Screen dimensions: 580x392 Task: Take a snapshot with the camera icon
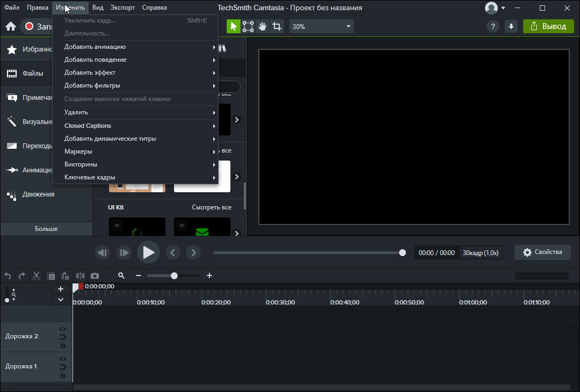point(95,275)
